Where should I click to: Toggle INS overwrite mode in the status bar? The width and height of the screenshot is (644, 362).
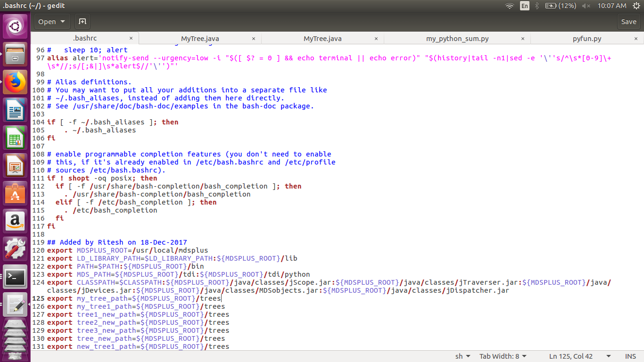(630, 356)
